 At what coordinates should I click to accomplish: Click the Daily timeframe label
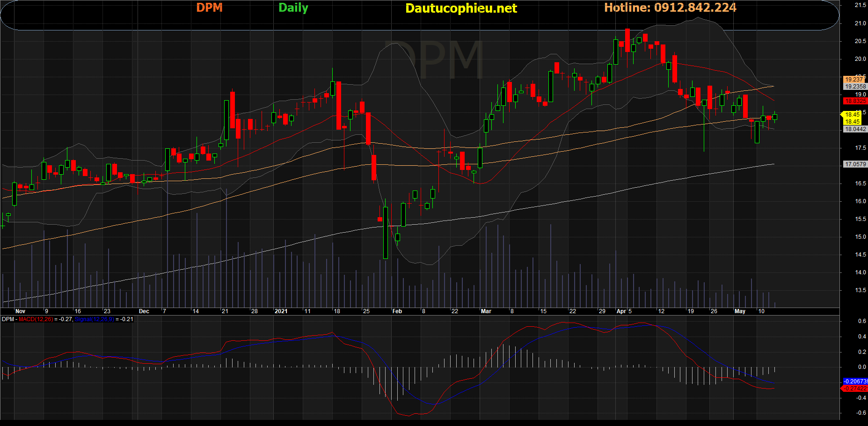click(x=293, y=8)
